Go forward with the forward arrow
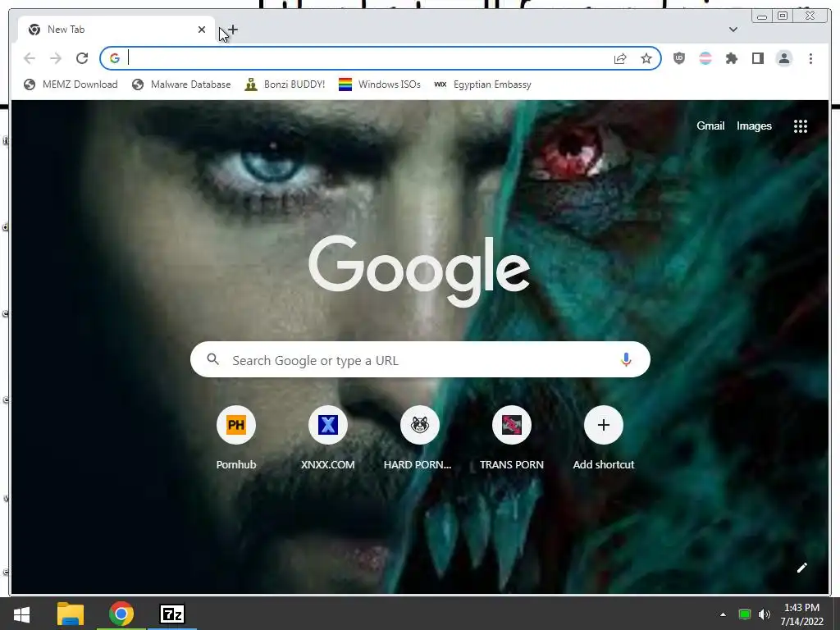This screenshot has height=630, width=840. click(x=56, y=58)
